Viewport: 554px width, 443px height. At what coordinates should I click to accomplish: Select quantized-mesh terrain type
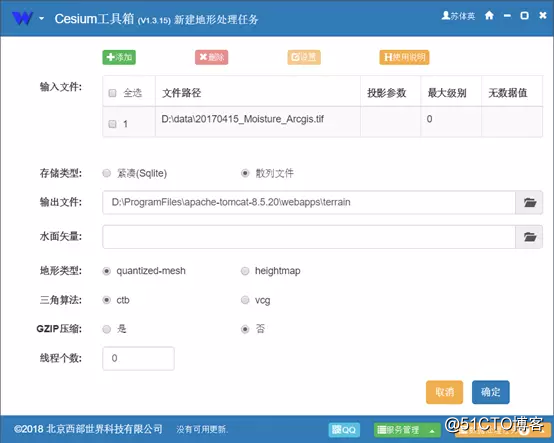pyautogui.click(x=107, y=271)
